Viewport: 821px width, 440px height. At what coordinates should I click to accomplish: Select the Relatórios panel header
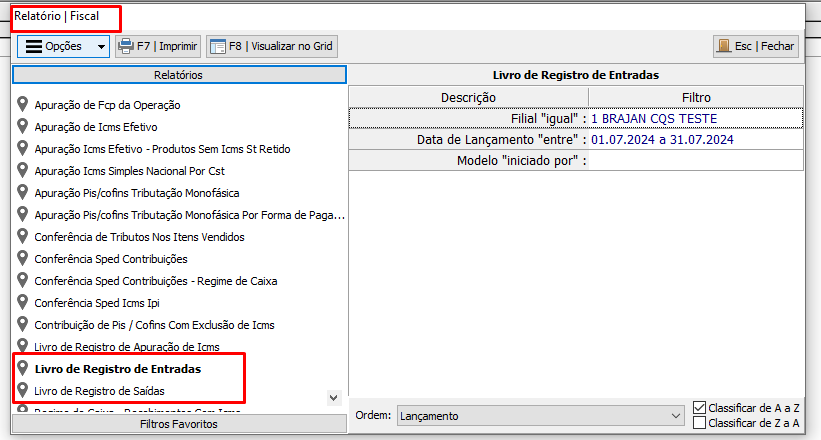click(178, 75)
